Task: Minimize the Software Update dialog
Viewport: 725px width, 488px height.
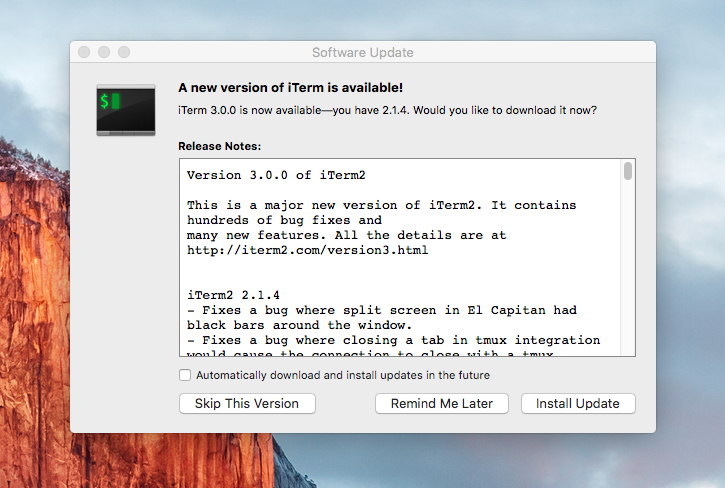Action: (104, 52)
